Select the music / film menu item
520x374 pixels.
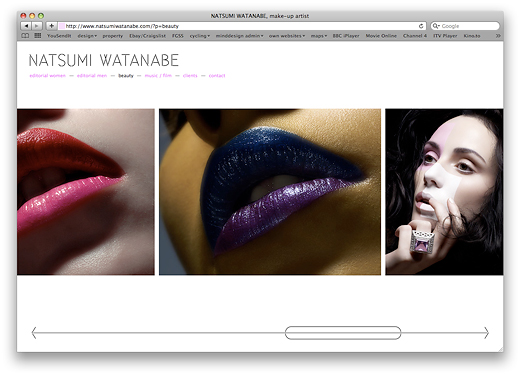(x=158, y=76)
